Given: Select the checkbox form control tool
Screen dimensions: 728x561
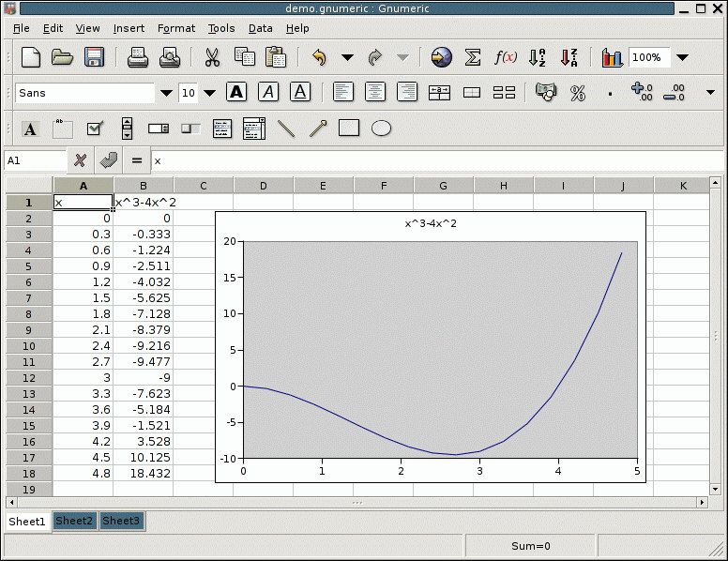Looking at the screenshot, I should pos(95,129).
